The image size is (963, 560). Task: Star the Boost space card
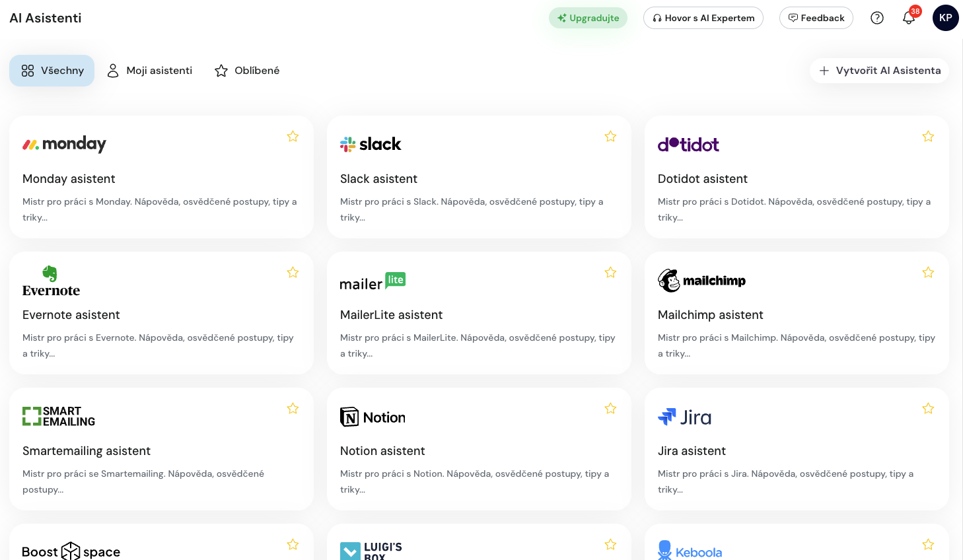293,544
